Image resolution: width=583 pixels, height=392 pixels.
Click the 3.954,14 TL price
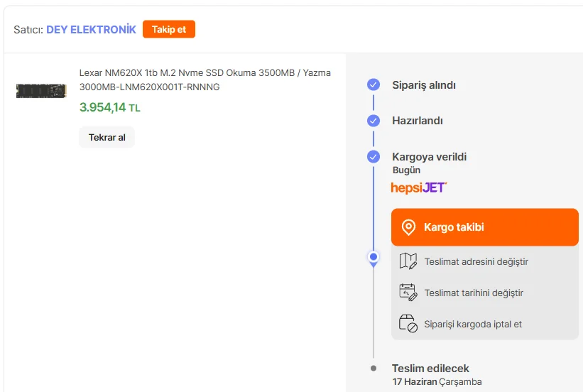(109, 107)
